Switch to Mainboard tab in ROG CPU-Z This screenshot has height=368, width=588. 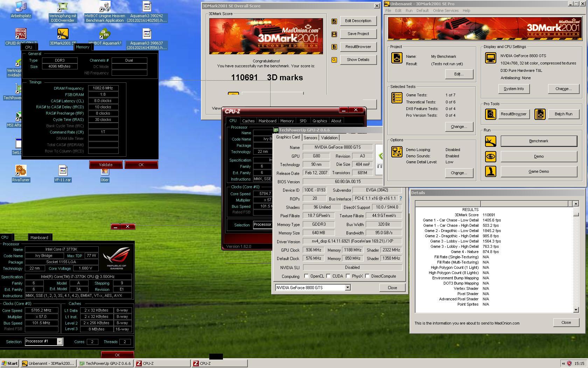pos(39,238)
